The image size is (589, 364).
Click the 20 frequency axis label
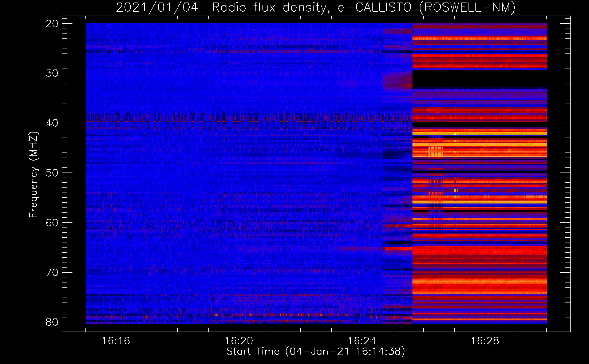point(52,24)
